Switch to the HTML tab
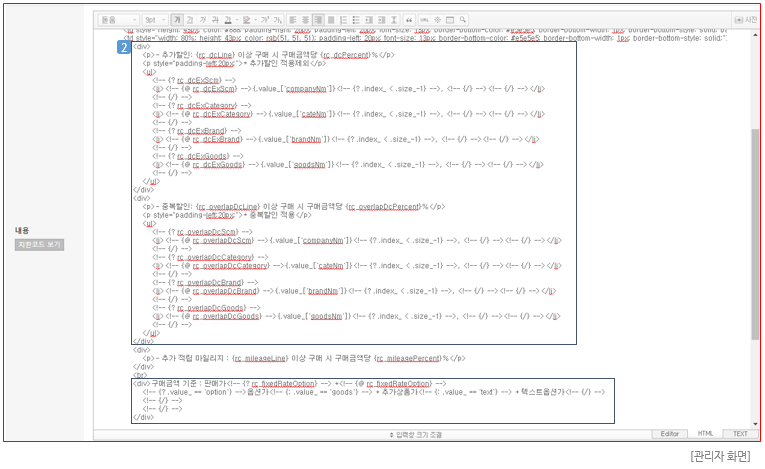 tap(705, 434)
